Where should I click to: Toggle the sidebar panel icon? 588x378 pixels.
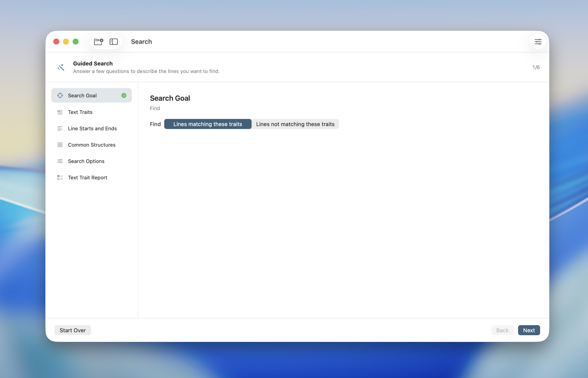click(114, 42)
